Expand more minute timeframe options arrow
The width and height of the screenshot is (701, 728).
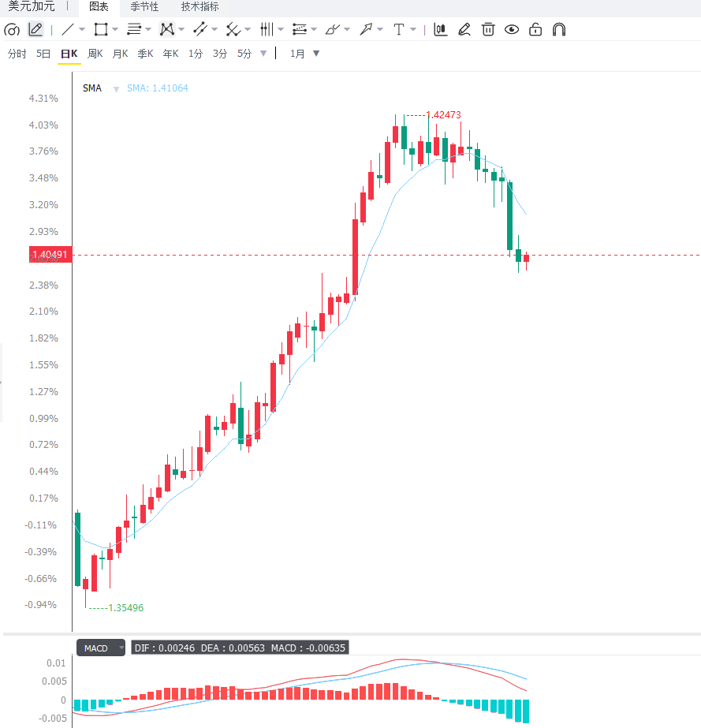263,54
